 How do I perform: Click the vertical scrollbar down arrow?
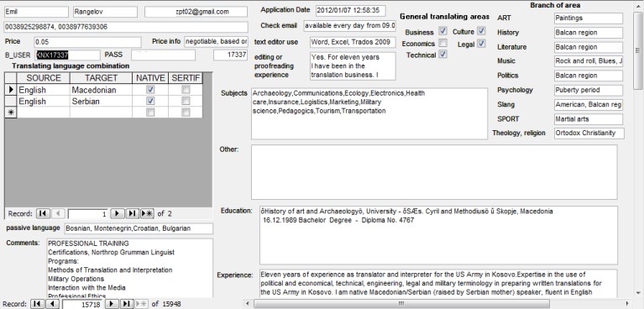[x=639, y=292]
